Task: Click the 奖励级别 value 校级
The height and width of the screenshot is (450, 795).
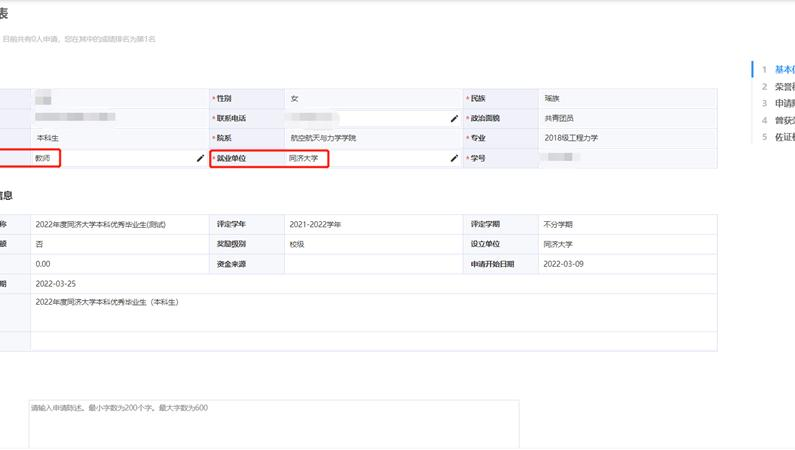Action: pyautogui.click(x=297, y=244)
